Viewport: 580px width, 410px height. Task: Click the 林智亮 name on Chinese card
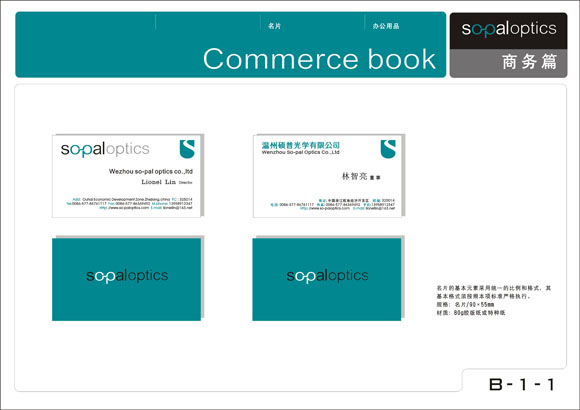pyautogui.click(x=354, y=176)
